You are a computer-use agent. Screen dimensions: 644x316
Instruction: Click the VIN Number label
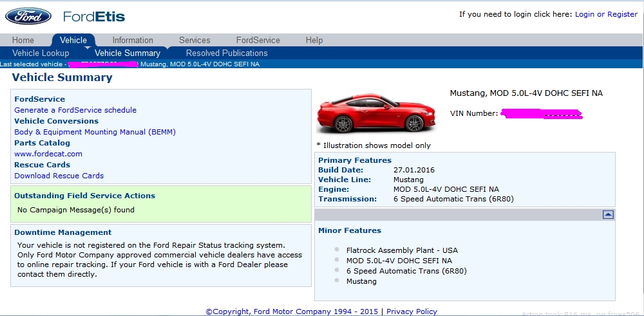coord(474,113)
